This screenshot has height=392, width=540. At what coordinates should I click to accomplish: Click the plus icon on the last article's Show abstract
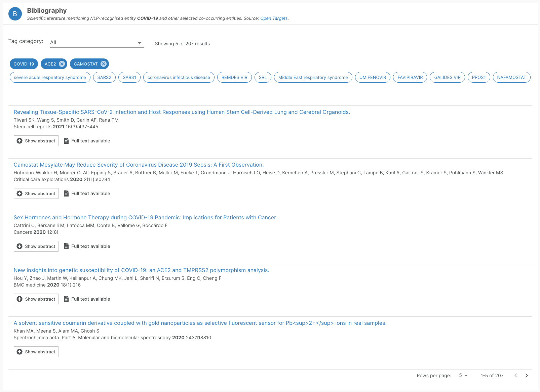(x=20, y=352)
